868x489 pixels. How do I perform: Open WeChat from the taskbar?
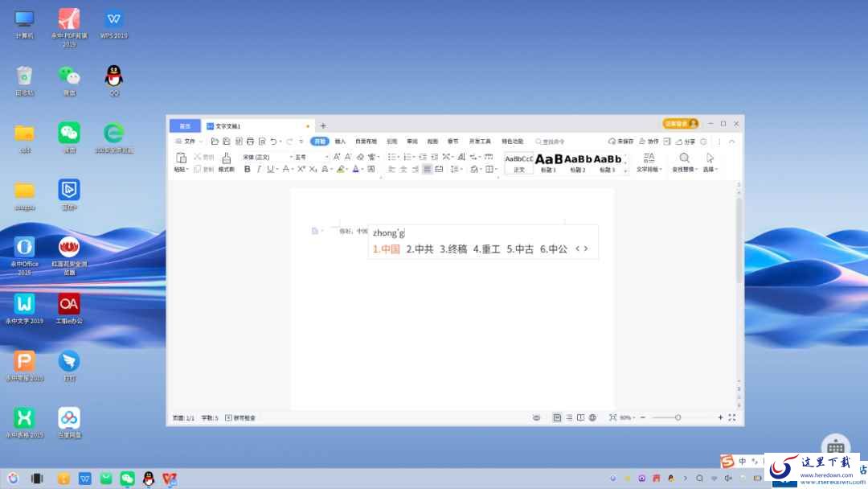click(127, 479)
